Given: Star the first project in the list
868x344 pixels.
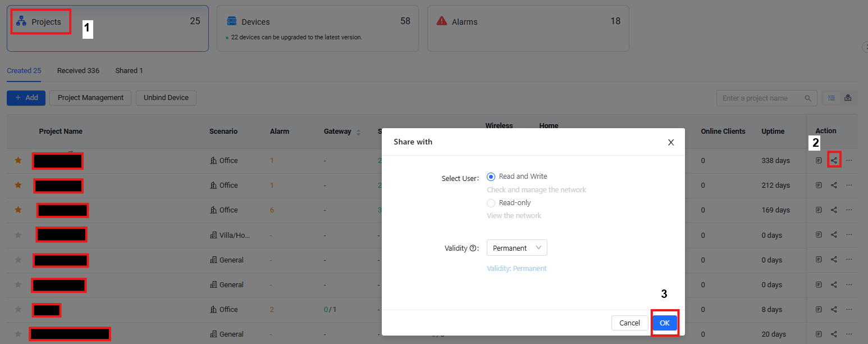Looking at the screenshot, I should tap(17, 160).
